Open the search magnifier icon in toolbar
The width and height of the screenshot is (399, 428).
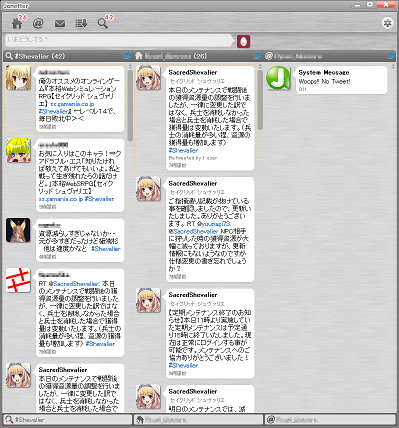point(103,24)
